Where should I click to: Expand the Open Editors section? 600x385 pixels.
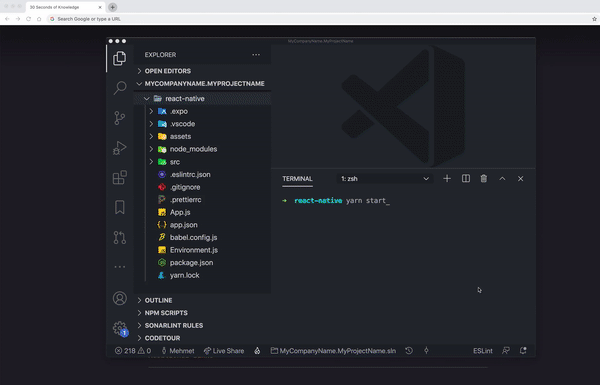(x=202, y=71)
